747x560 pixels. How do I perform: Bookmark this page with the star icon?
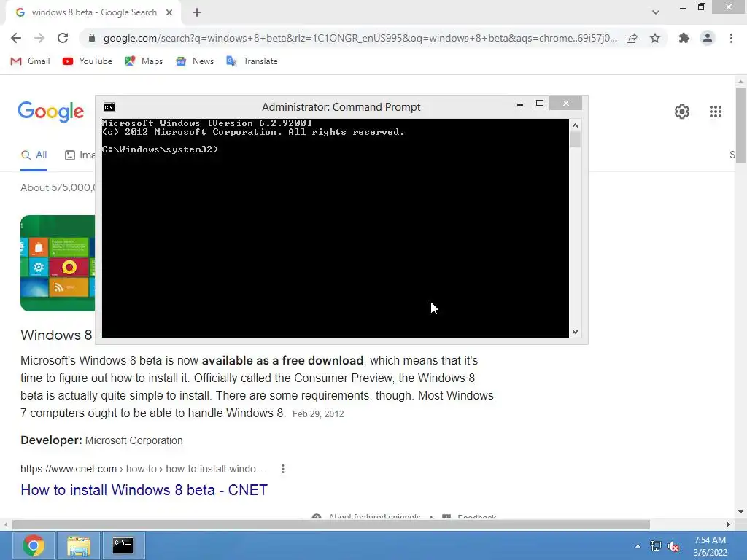click(x=655, y=38)
